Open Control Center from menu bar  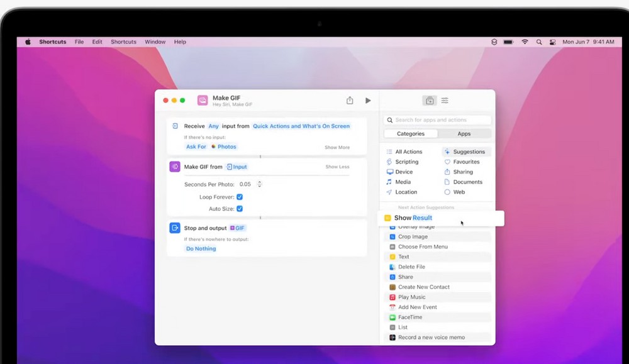click(552, 41)
